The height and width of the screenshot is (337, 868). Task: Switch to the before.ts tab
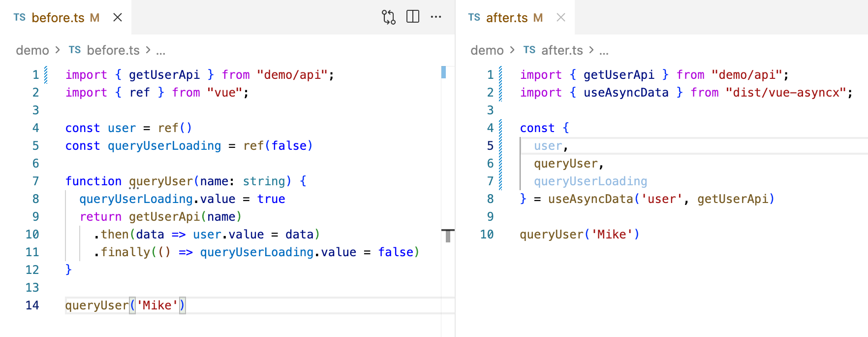point(58,18)
